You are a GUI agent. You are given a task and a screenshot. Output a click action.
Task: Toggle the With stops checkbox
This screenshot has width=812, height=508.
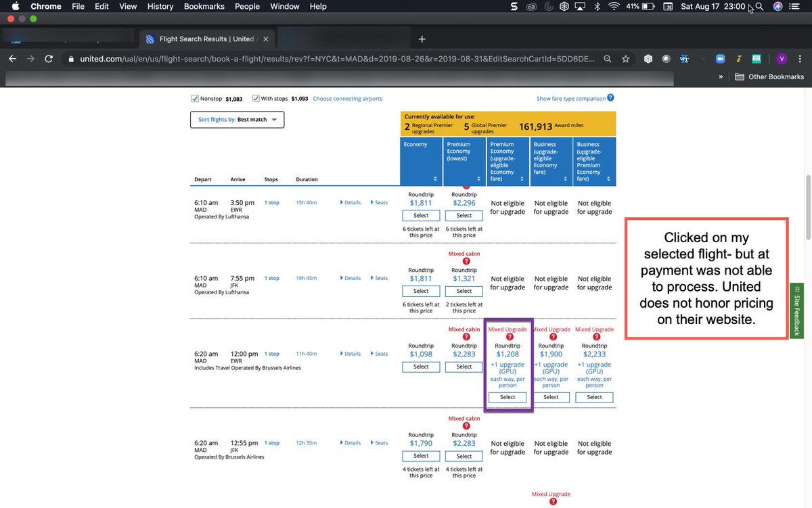(x=256, y=99)
